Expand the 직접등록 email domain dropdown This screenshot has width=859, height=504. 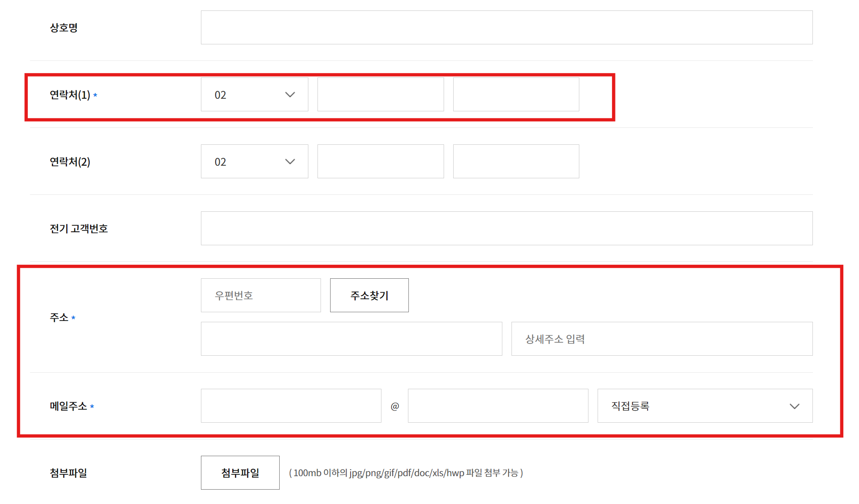click(x=705, y=406)
